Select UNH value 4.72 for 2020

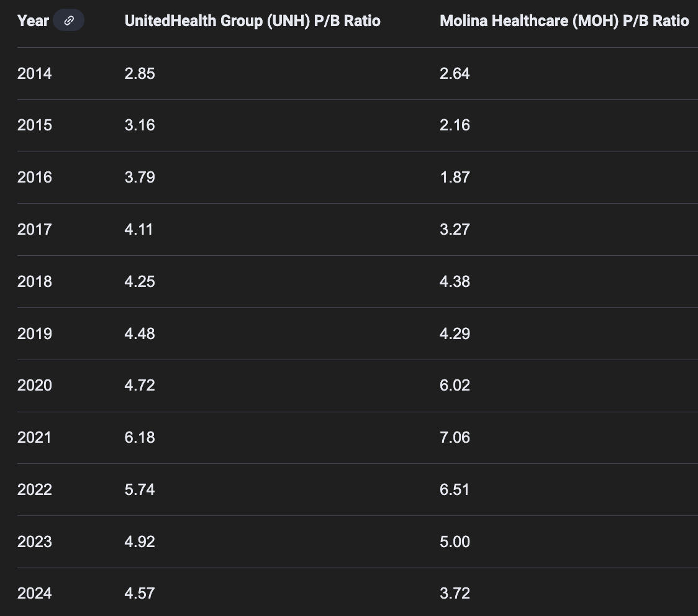pos(140,386)
